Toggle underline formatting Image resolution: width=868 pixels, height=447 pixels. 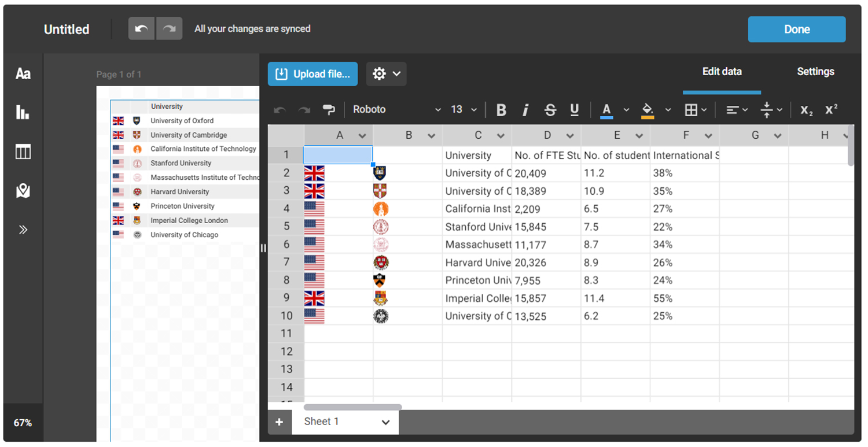[575, 110]
